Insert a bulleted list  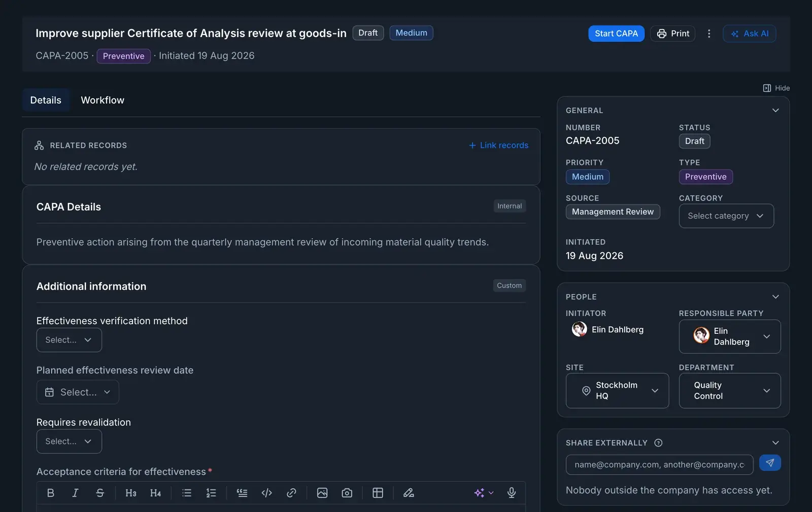pyautogui.click(x=187, y=493)
